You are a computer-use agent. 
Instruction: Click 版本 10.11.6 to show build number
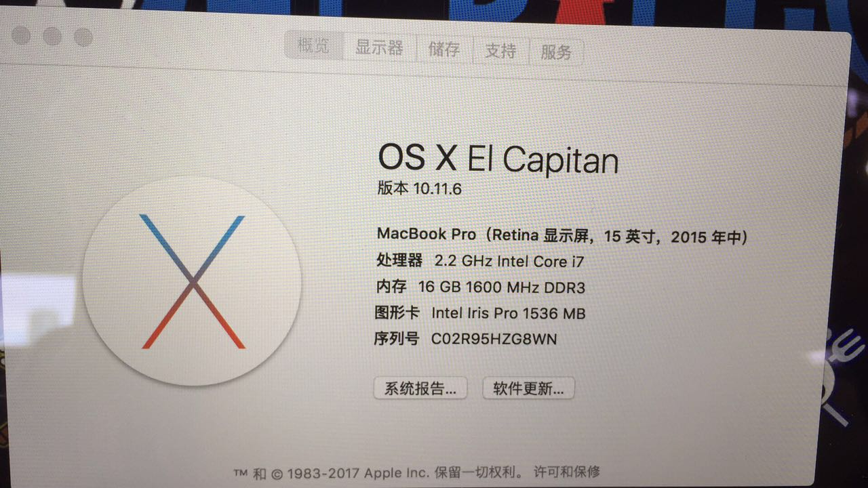[419, 188]
